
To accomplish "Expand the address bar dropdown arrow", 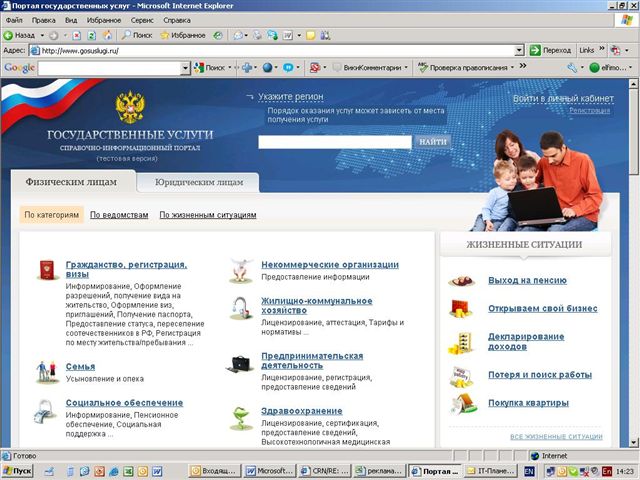I will point(519,50).
